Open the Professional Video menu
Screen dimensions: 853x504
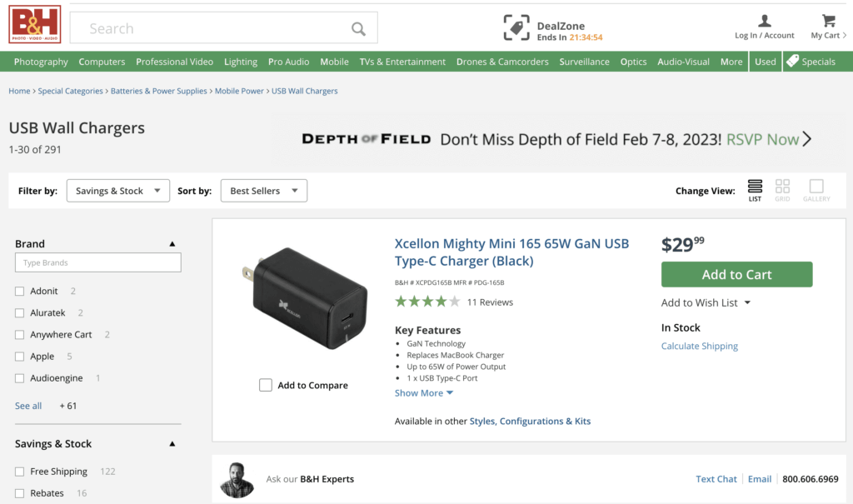175,62
